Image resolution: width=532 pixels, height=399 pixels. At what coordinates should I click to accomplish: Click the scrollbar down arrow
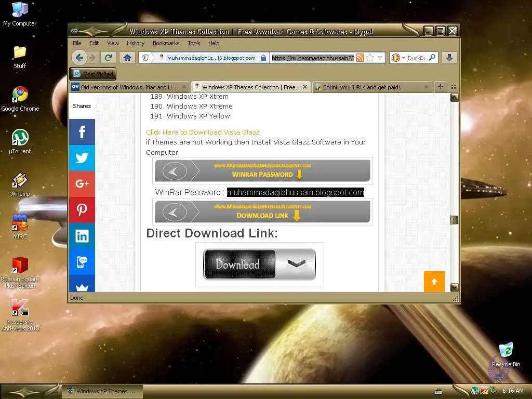(x=454, y=288)
